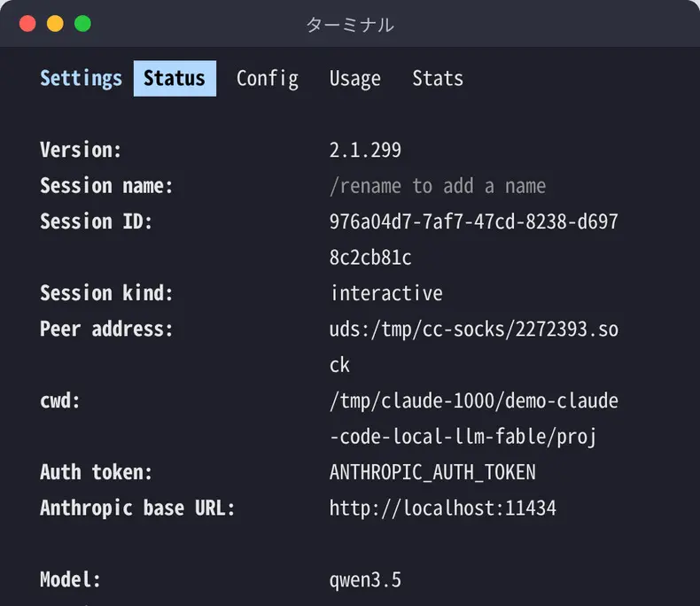The height and width of the screenshot is (606, 700).
Task: Click the http://localhost:11434 base URL
Action: (x=443, y=509)
